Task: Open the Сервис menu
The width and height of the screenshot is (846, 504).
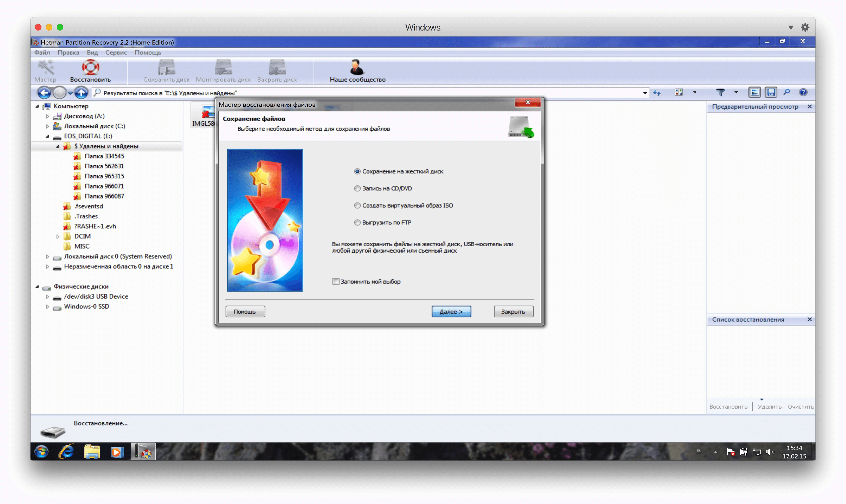Action: coord(116,52)
